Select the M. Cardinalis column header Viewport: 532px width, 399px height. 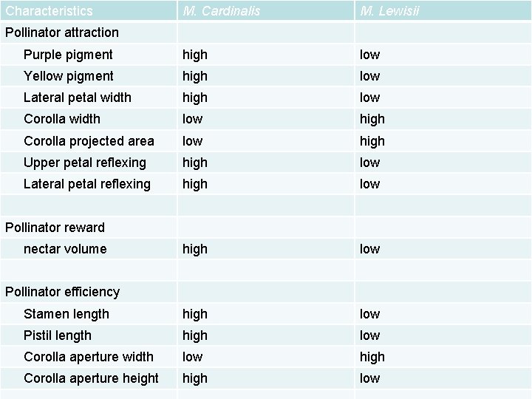tap(221, 11)
